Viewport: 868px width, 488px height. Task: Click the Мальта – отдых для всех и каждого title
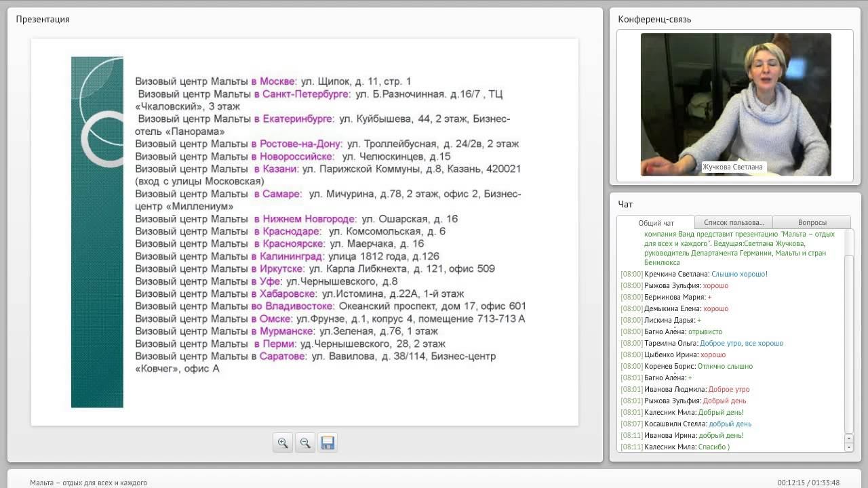pyautogui.click(x=88, y=483)
